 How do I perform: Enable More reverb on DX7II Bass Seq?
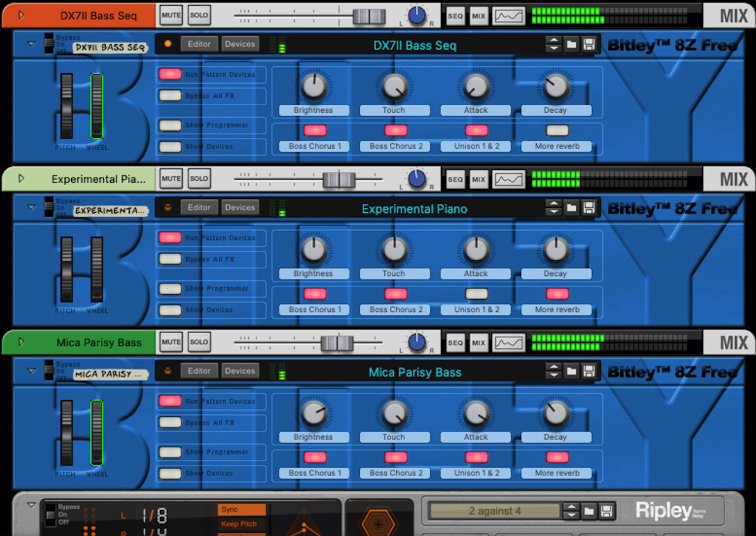(557, 130)
